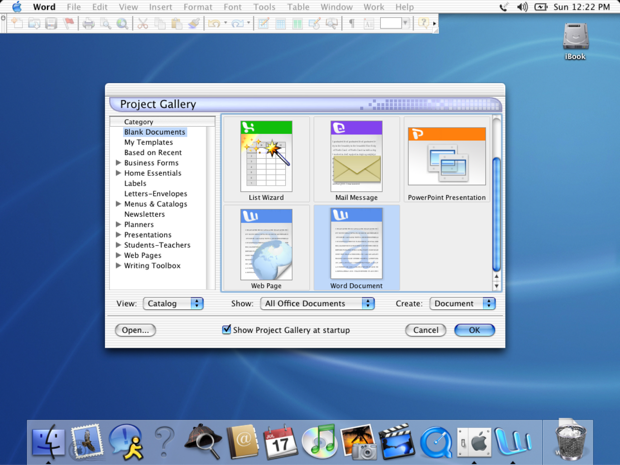This screenshot has width=620, height=465.
Task: Open the View Catalog dropdown
Action: tap(173, 303)
